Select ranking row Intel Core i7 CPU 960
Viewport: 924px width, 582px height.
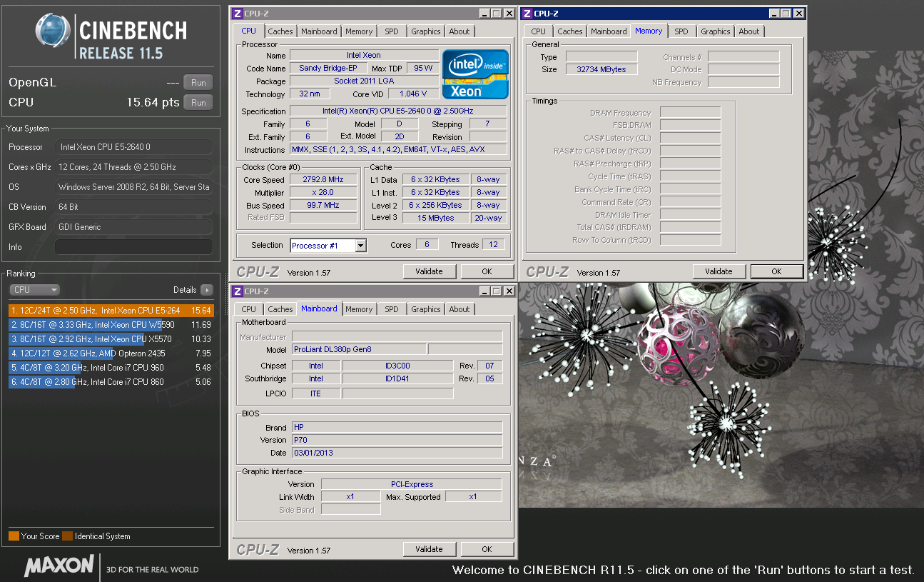point(111,368)
